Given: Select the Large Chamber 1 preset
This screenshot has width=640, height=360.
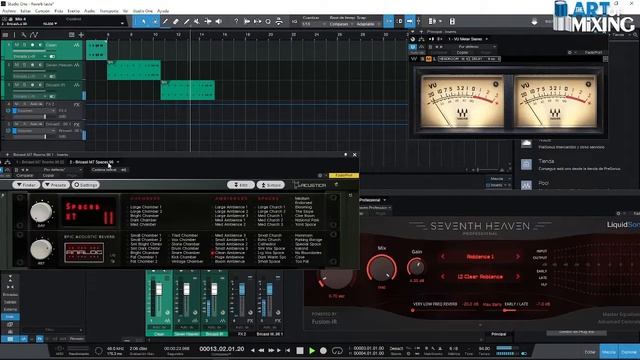Looking at the screenshot, I should (146, 207).
